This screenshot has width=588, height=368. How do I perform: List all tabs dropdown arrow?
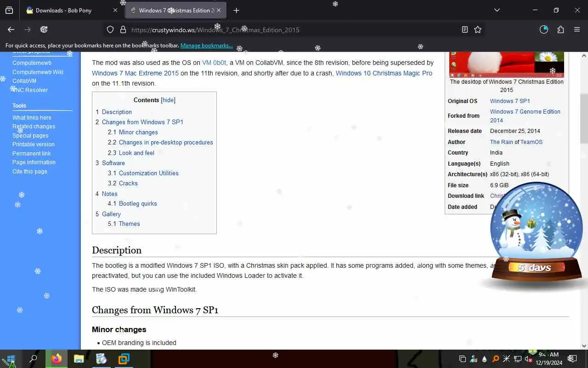(x=497, y=10)
